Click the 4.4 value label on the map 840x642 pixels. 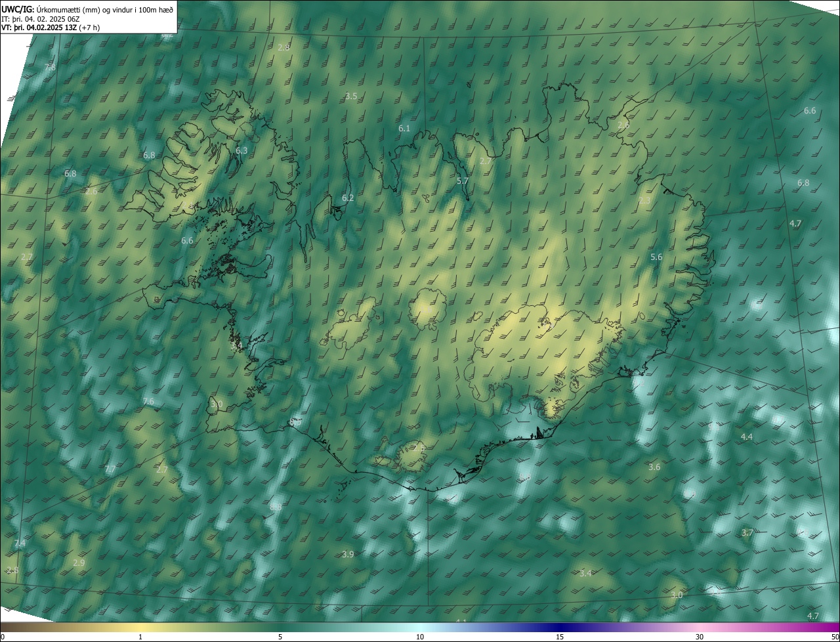click(747, 437)
